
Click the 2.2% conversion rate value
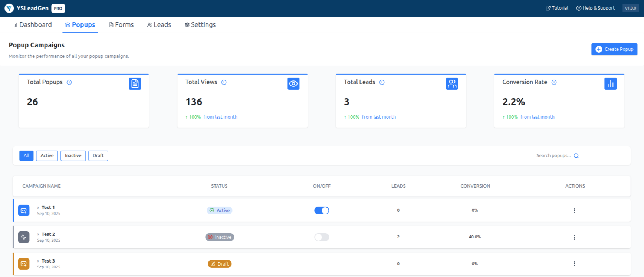[514, 102]
